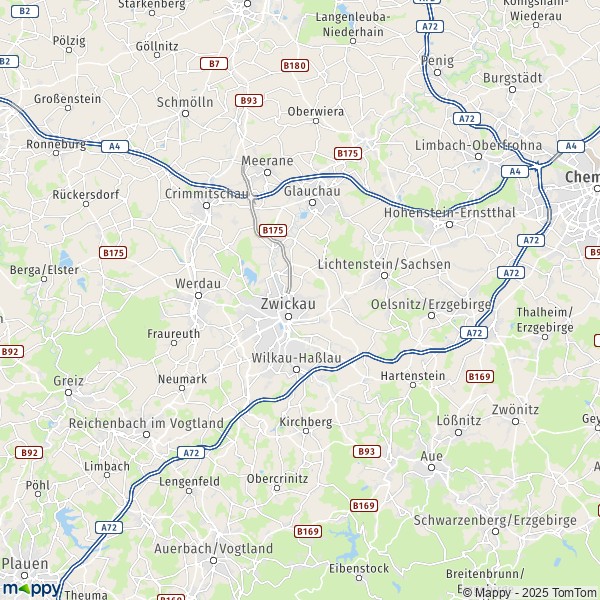Select the B93 shield near Schmölln
600x600 pixels.
[x=249, y=101]
